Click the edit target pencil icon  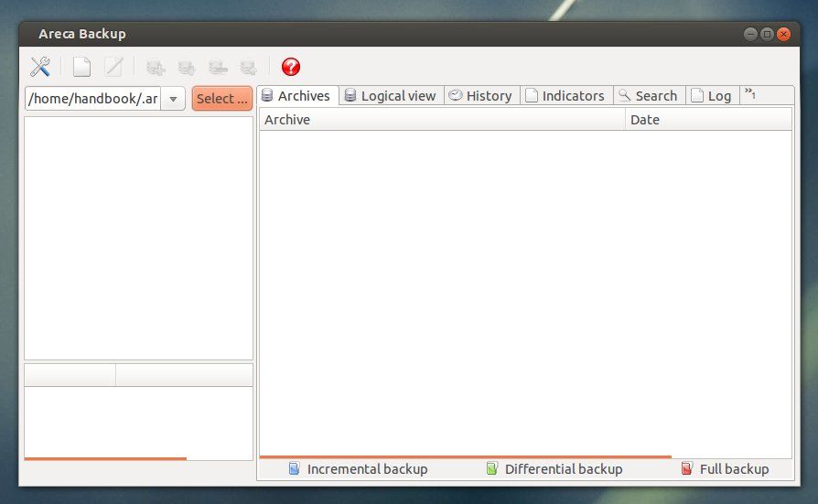coord(113,67)
